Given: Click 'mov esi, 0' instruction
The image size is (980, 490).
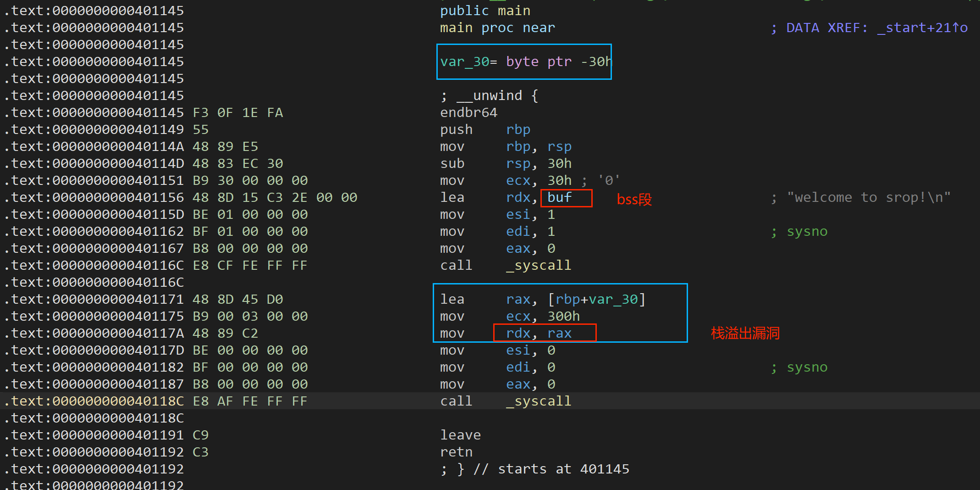Looking at the screenshot, I should [497, 350].
